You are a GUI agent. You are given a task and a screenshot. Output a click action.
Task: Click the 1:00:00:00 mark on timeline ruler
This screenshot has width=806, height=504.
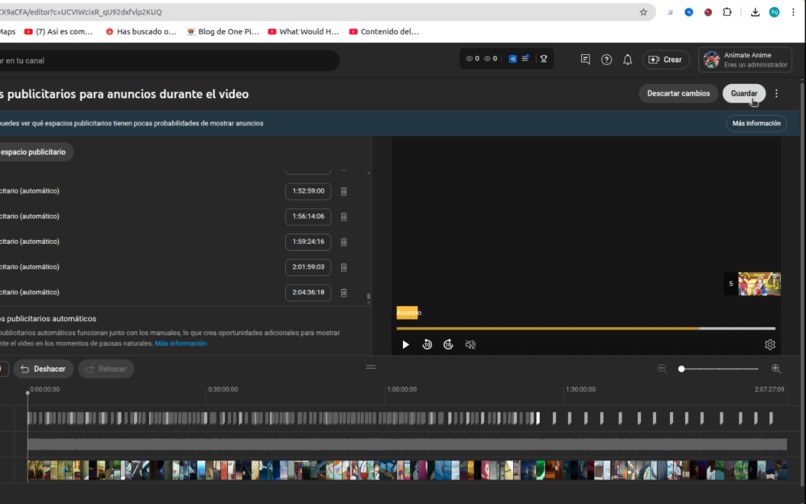point(401,389)
